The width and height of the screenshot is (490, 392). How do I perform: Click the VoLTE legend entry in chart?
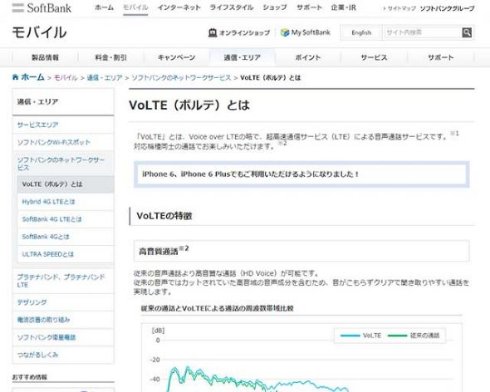(x=361, y=335)
